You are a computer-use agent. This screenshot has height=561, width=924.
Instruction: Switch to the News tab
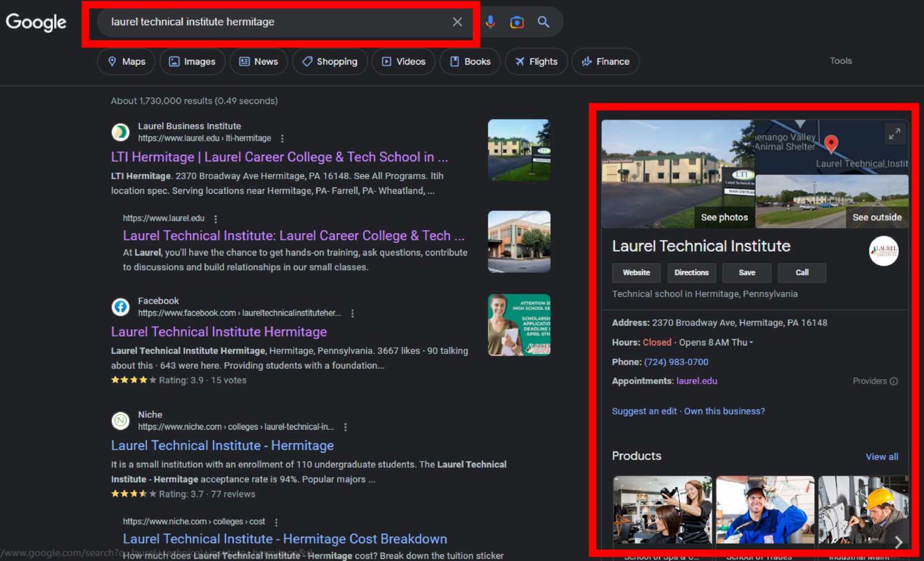point(259,61)
